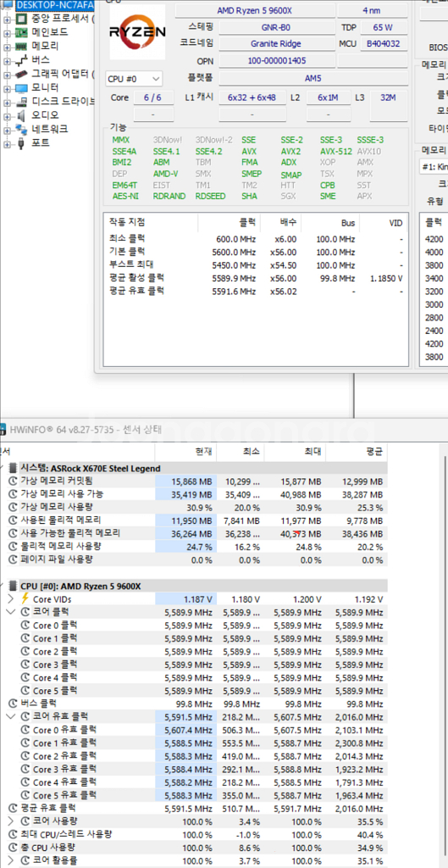Click the OPN 100-000001405 field

click(x=277, y=60)
